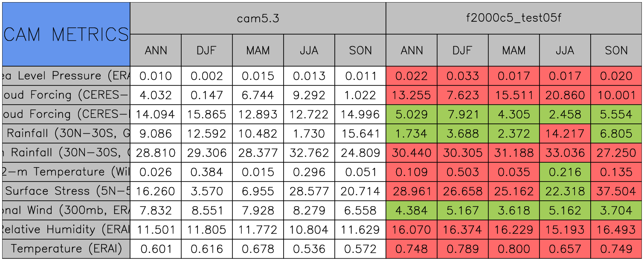The image size is (644, 261).
Task: Click the green cell showing 0.216
Action: (x=565, y=172)
